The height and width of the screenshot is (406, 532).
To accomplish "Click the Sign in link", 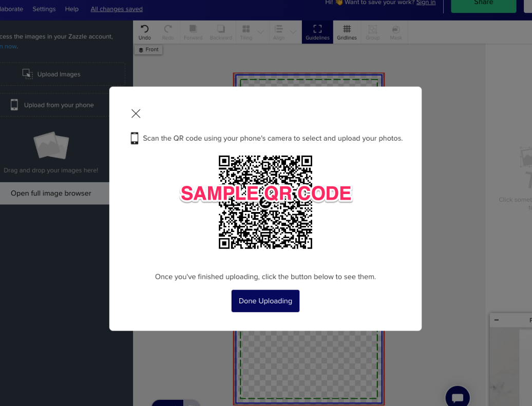I will (426, 3).
